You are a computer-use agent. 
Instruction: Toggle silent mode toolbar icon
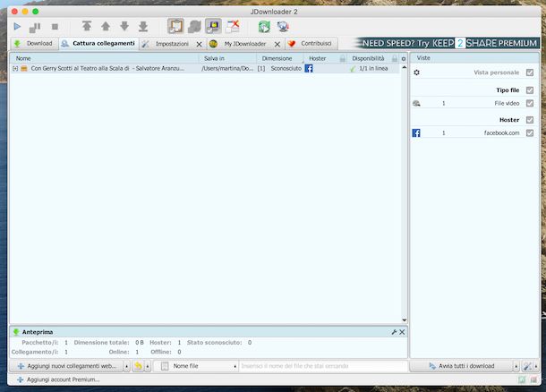pos(233,26)
